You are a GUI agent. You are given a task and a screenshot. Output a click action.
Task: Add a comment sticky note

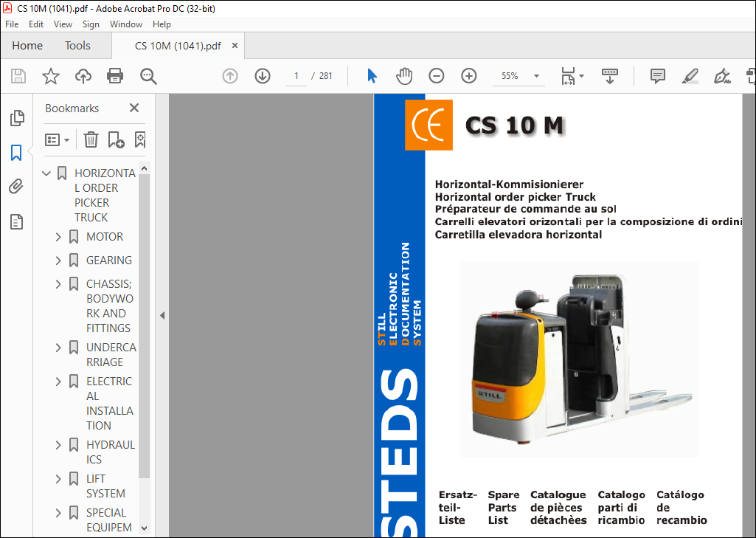click(x=658, y=76)
